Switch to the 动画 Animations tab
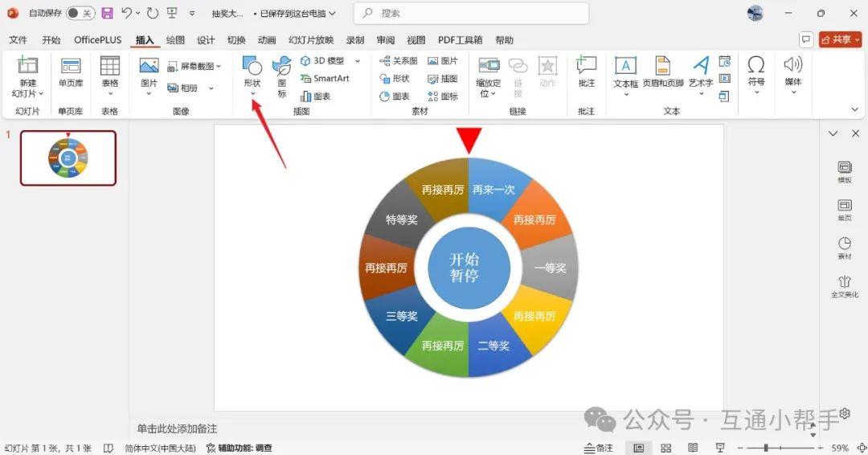 tap(266, 40)
